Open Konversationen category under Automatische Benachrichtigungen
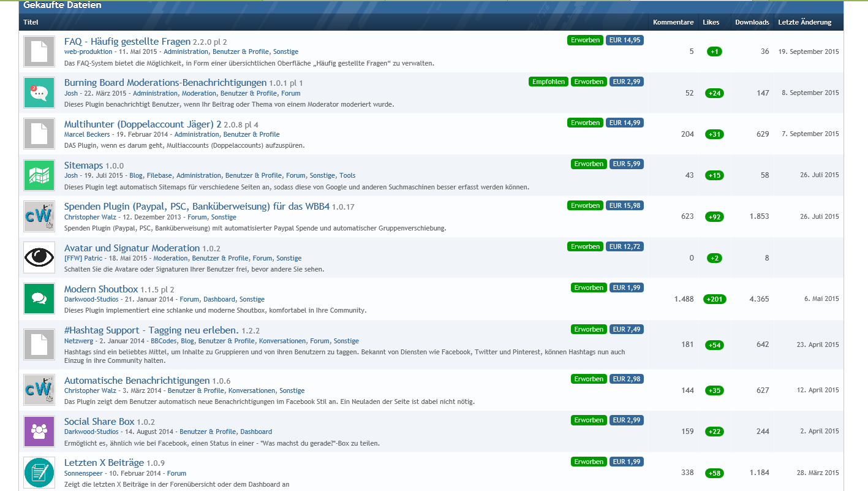The image size is (868, 491). [252, 390]
